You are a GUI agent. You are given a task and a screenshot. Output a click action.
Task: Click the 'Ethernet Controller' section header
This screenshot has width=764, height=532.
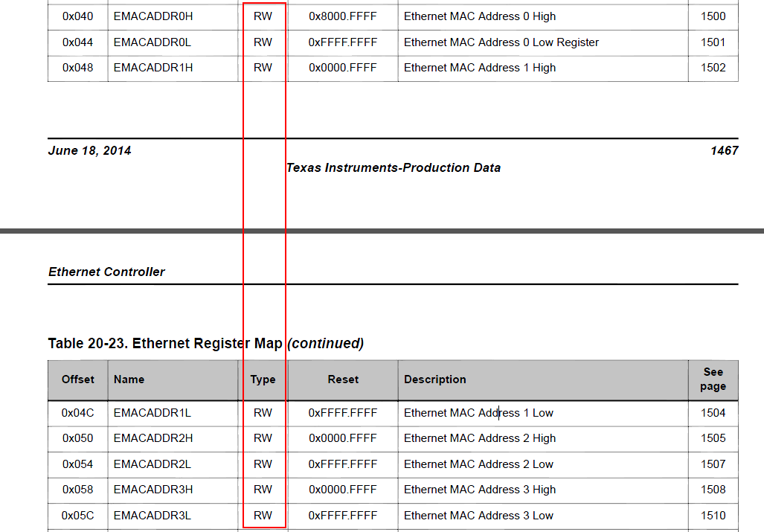tap(106, 272)
